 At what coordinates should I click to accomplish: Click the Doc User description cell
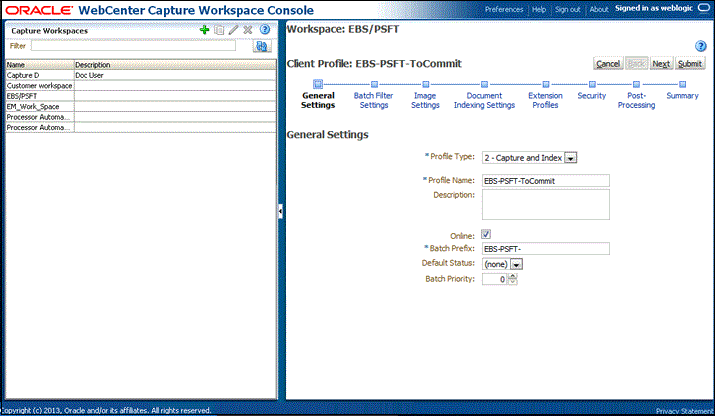175,75
